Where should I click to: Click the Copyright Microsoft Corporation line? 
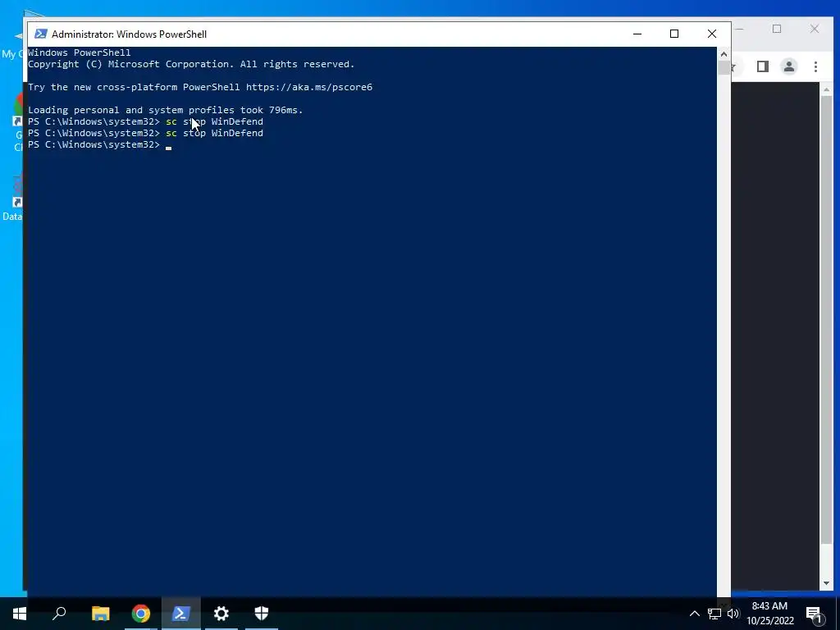pos(191,64)
